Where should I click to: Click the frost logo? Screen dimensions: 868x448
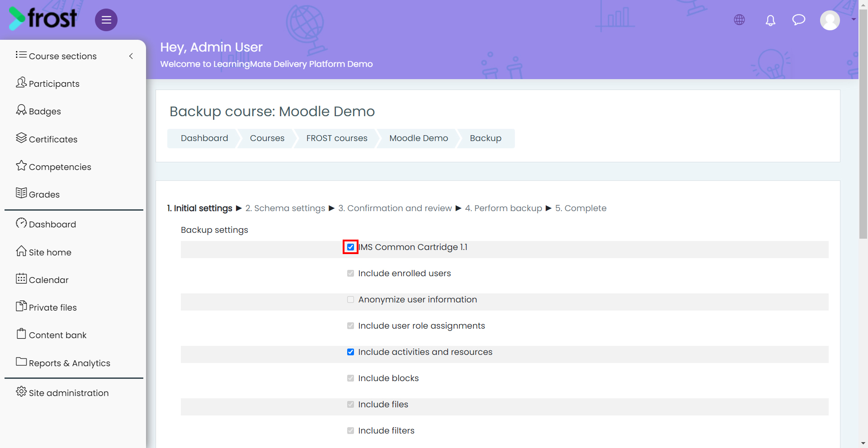(43, 19)
